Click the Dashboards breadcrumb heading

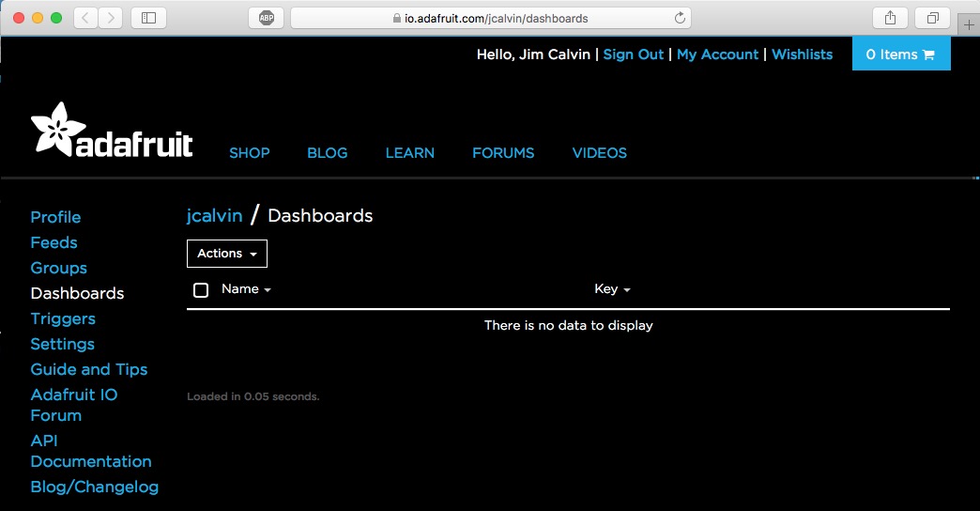(320, 216)
